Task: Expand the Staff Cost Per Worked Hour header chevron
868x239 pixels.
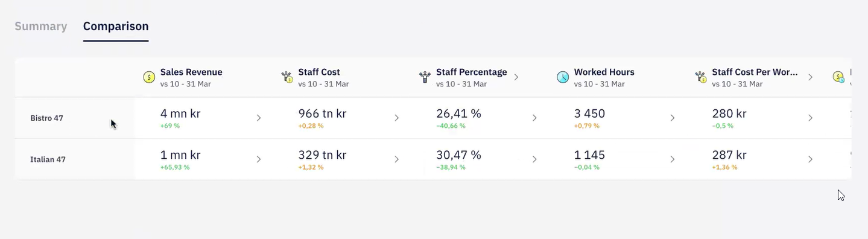Action: pyautogui.click(x=811, y=77)
